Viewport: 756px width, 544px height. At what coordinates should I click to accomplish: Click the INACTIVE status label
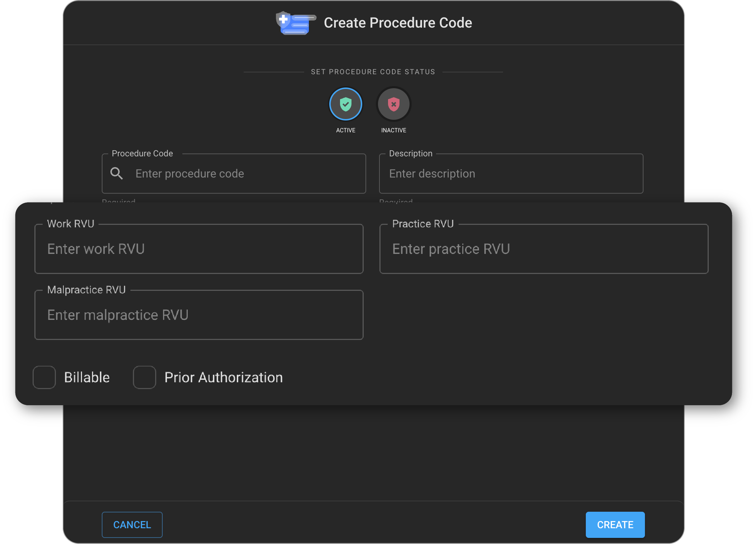(x=393, y=130)
